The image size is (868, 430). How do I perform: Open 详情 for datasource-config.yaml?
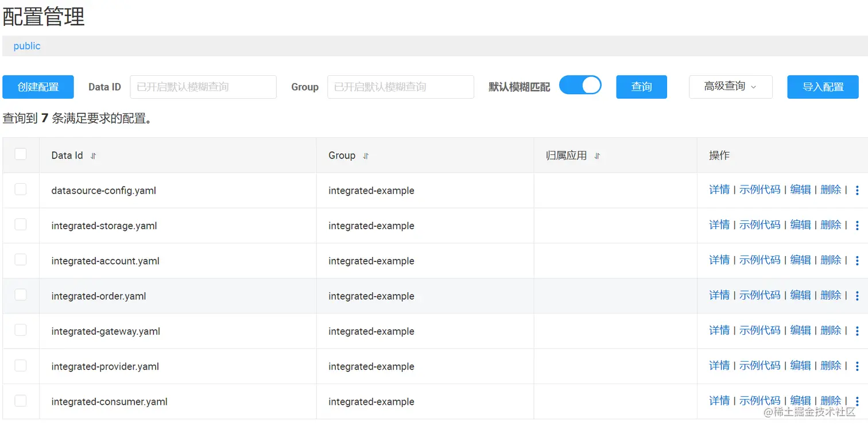point(719,190)
